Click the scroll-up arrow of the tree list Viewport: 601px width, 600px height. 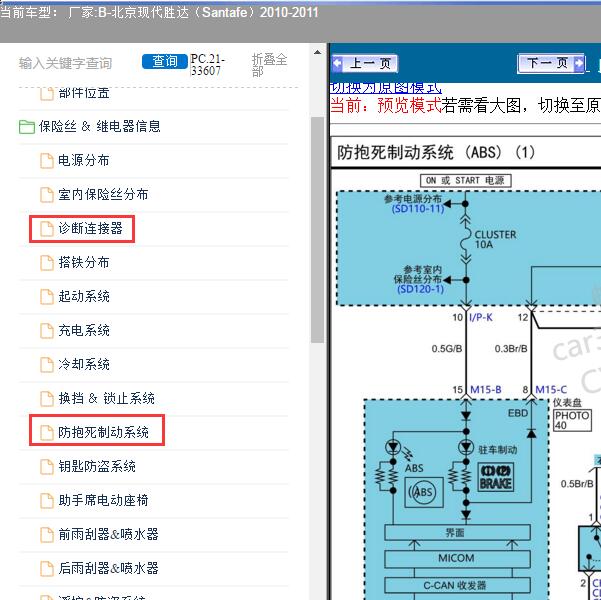click(317, 53)
